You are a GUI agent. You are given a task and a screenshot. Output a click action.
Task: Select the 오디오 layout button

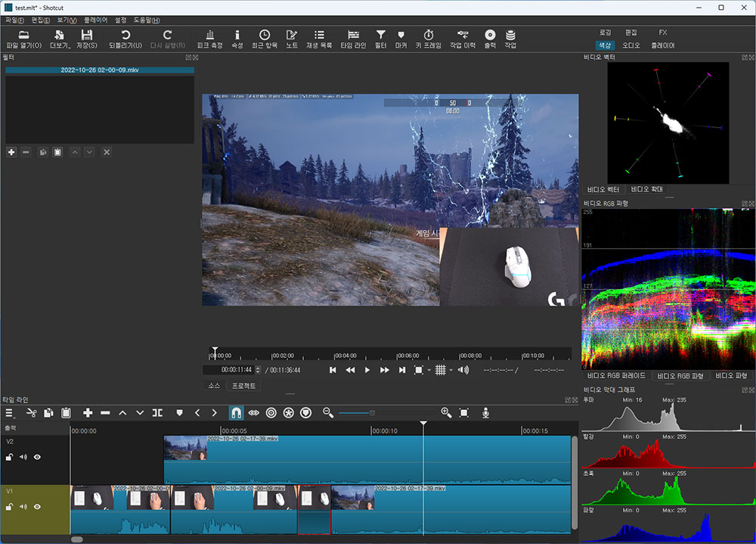coord(631,45)
